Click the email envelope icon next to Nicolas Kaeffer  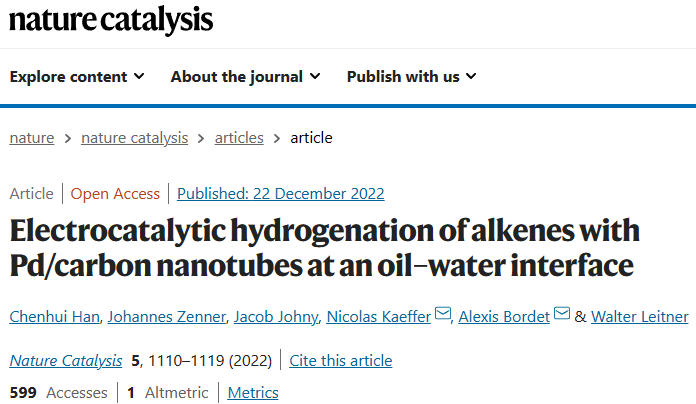pos(443,313)
